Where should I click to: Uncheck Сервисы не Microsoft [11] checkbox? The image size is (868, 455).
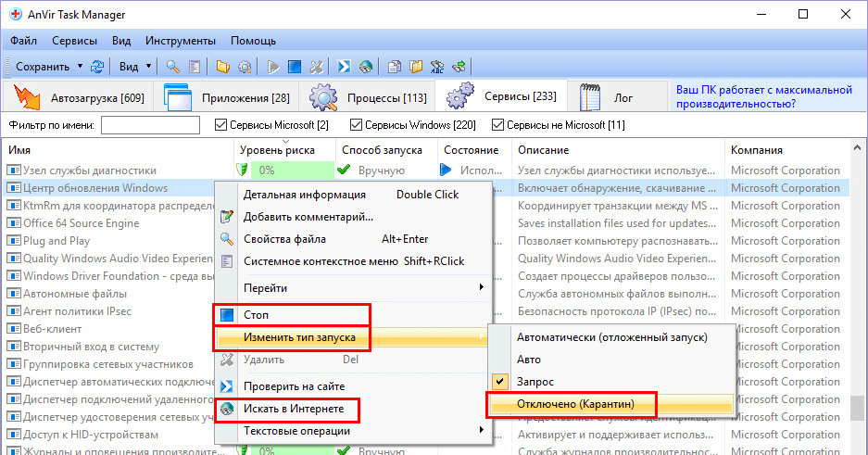click(497, 125)
